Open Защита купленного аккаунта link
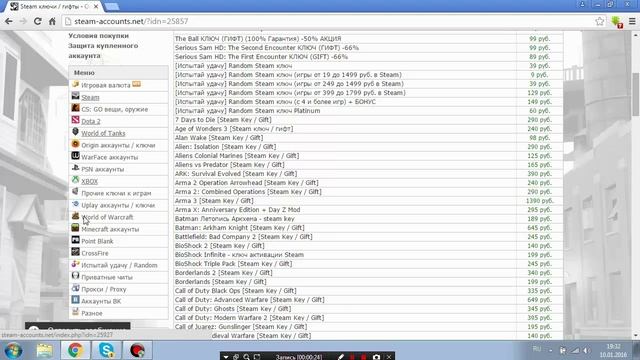 (103, 51)
